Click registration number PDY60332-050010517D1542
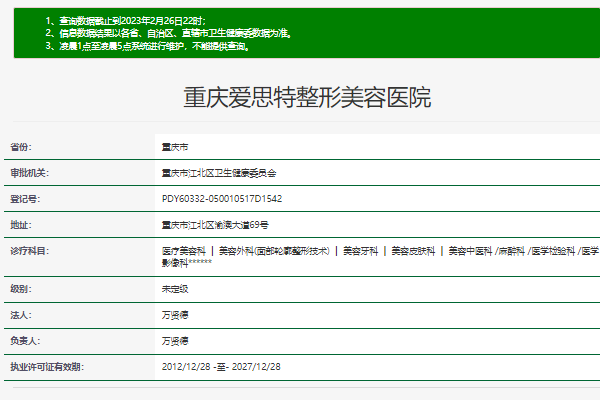The image size is (600, 400). click(222, 199)
